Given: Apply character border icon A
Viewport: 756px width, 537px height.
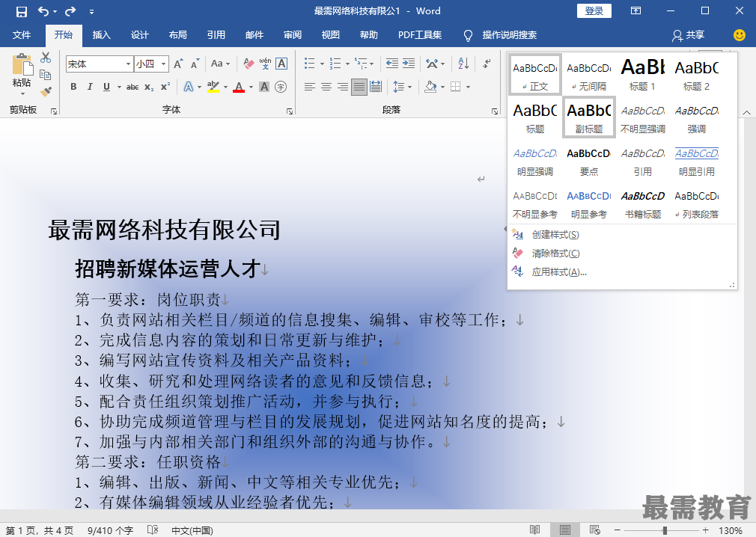Looking at the screenshot, I should [x=281, y=64].
